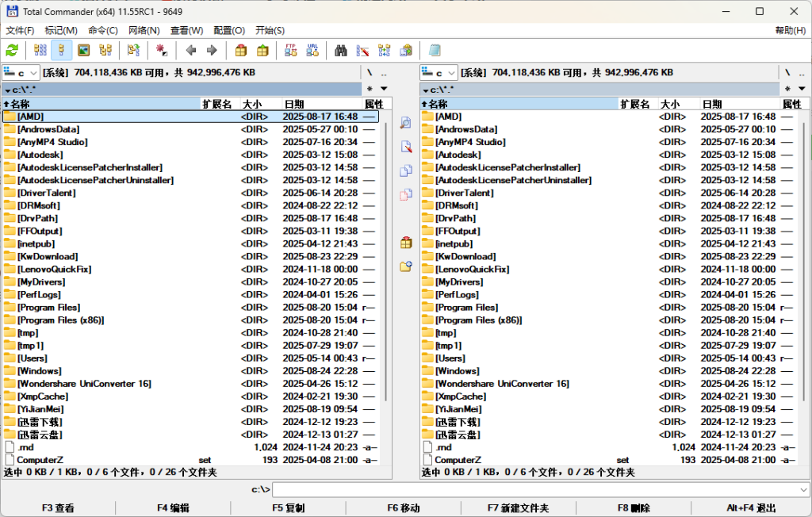Click the binoculars search files icon

[341, 51]
